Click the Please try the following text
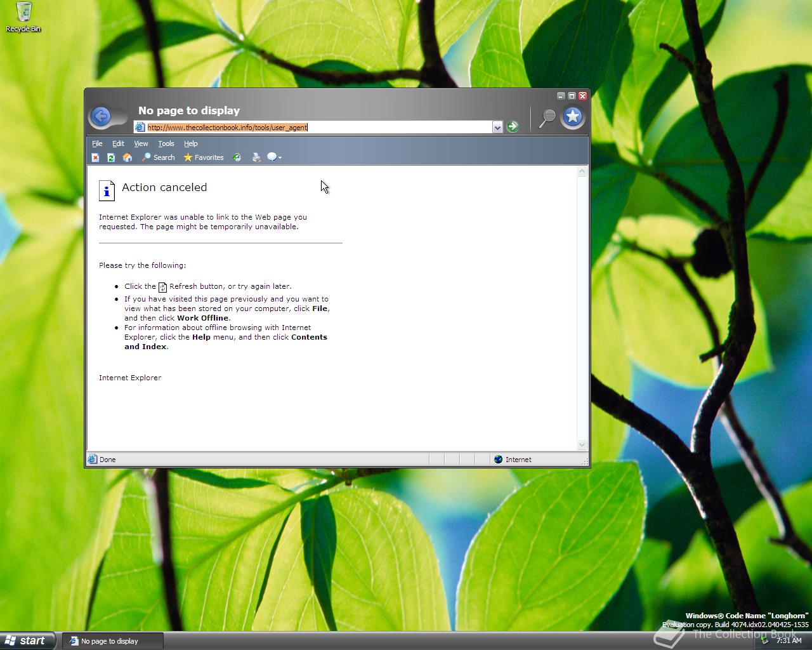 click(143, 265)
